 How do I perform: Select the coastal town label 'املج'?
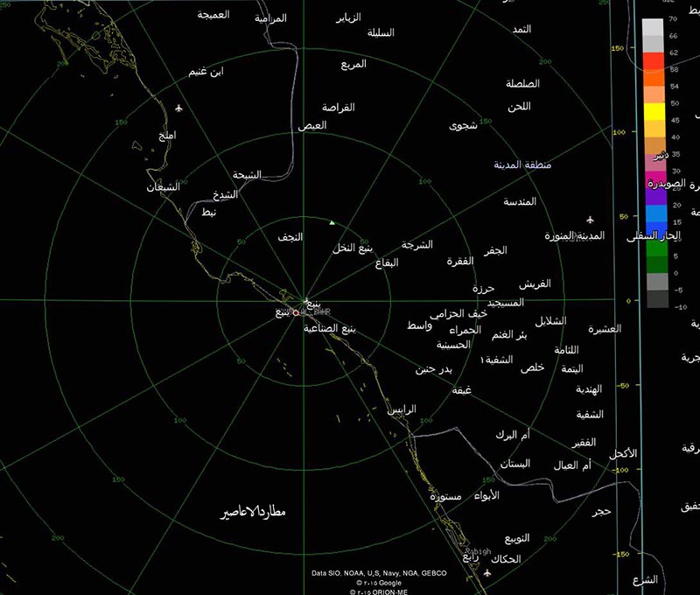tap(167, 136)
